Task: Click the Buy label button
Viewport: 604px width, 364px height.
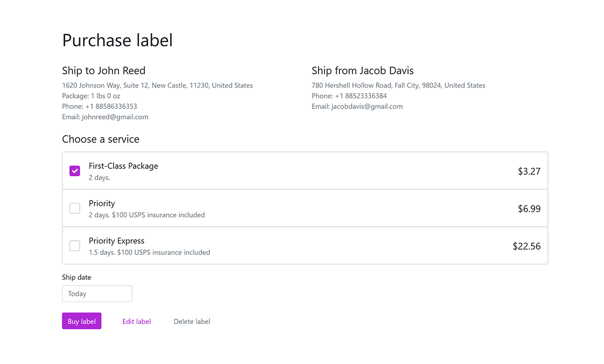Action: 82,321
